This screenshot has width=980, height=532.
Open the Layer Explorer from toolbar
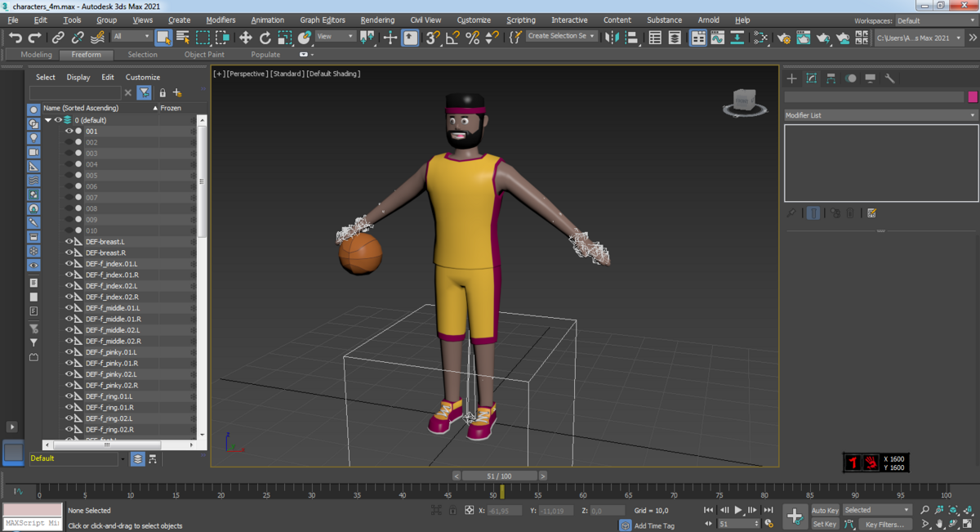tap(675, 38)
